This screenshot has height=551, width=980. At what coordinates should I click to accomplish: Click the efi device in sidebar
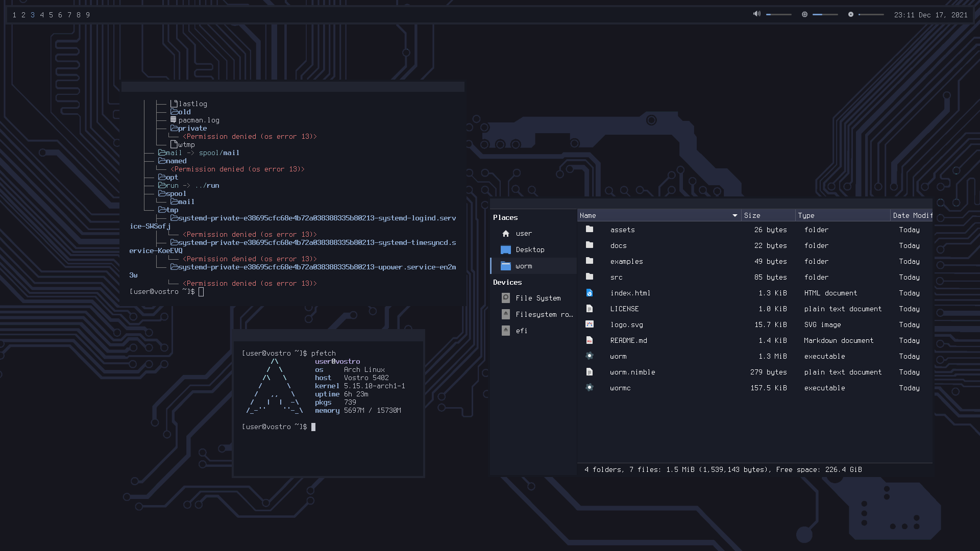click(522, 330)
